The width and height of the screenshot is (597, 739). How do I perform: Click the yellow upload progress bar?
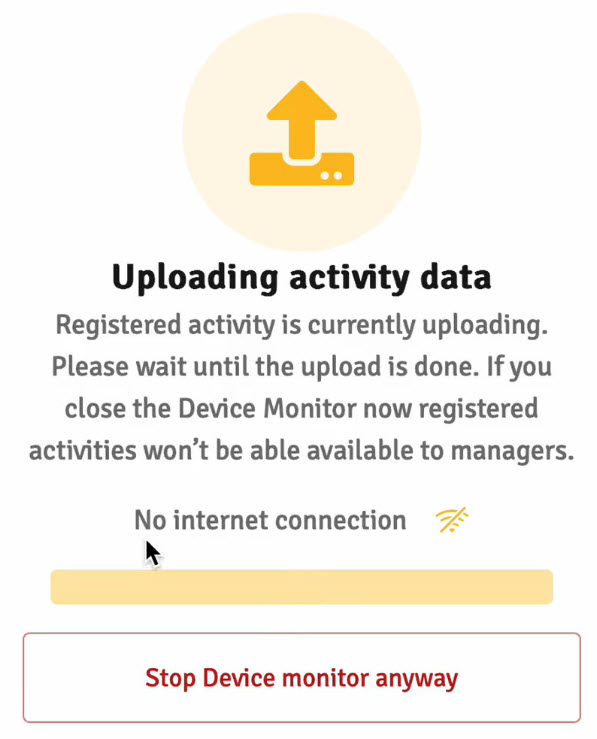302,587
